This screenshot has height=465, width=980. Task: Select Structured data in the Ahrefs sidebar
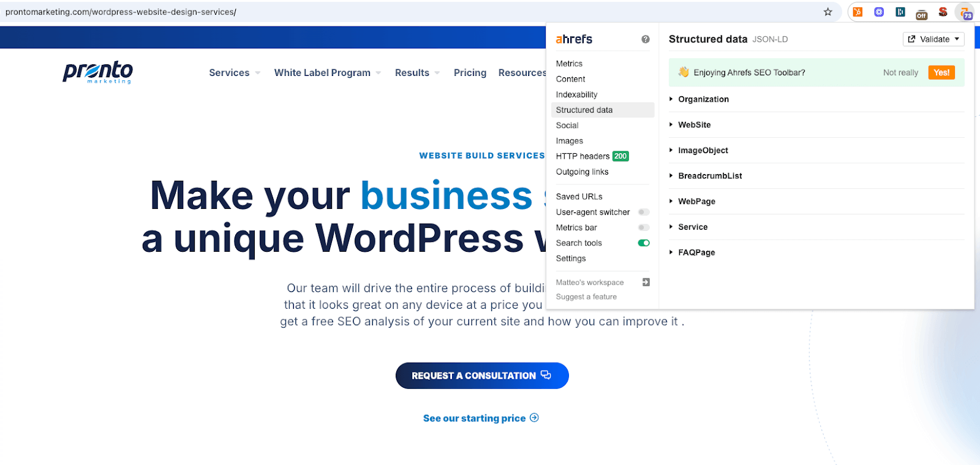603,110
